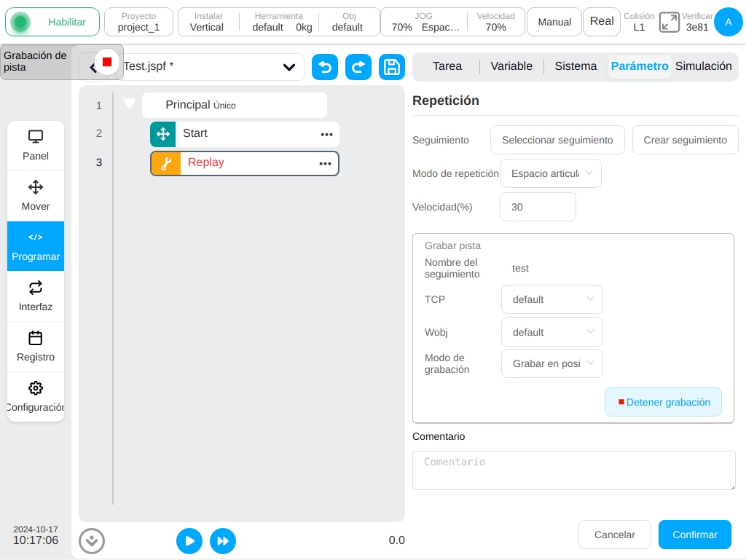
Task: Click the fullscreen expand arrows icon
Action: (669, 23)
